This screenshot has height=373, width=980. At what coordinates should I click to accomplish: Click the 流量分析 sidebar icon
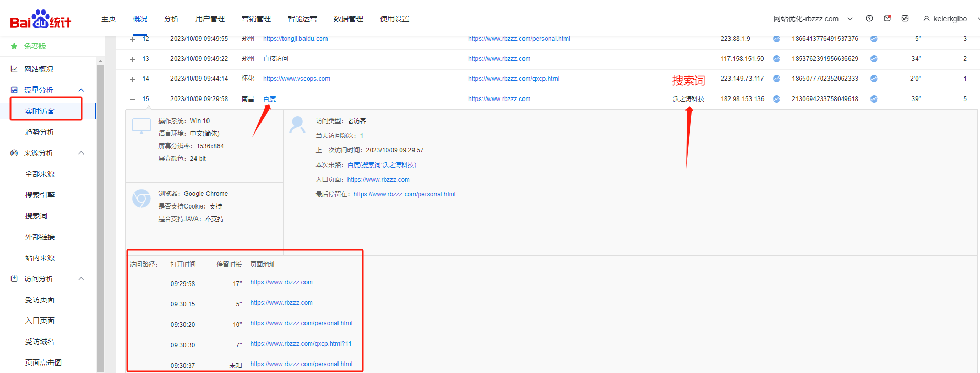pyautogui.click(x=14, y=90)
